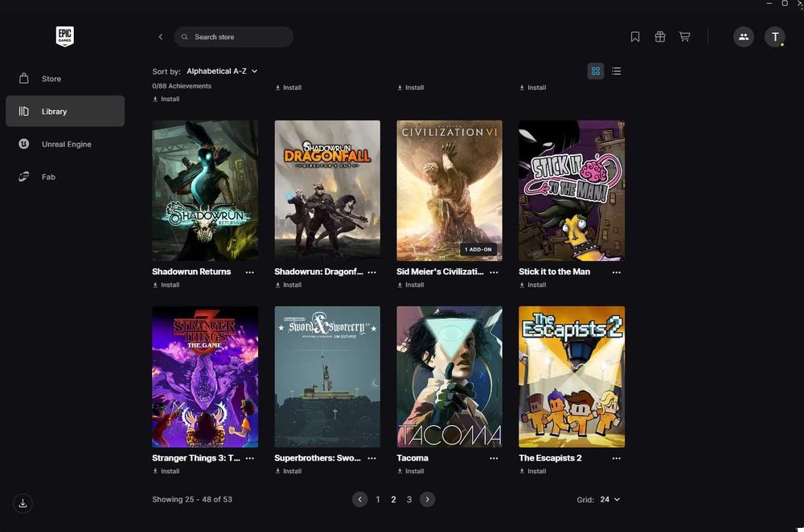Open the T profile avatar menu
The width and height of the screenshot is (804, 532).
(x=775, y=37)
